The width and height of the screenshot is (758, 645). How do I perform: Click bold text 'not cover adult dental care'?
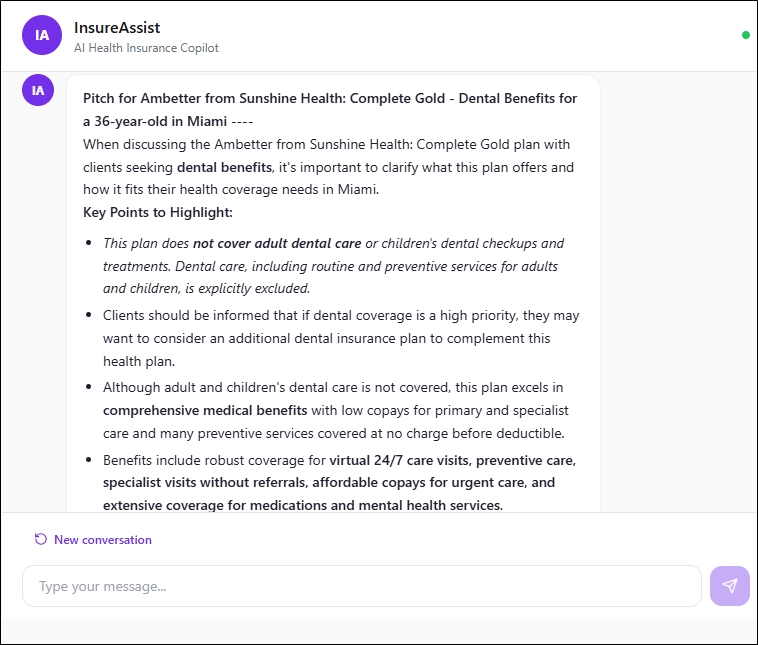click(x=277, y=243)
